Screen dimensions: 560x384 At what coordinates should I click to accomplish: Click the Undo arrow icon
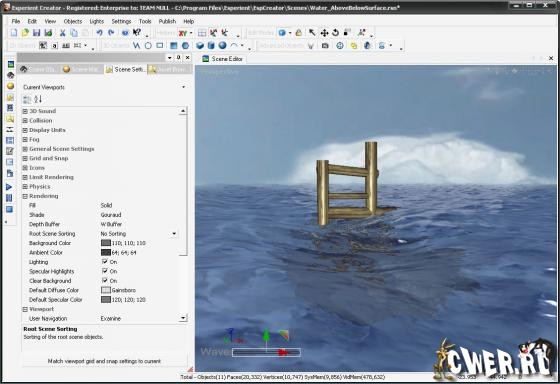tap(99, 33)
